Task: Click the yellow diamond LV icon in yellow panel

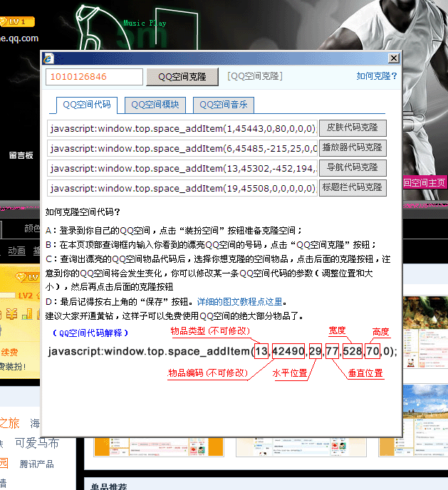Action: point(28,277)
